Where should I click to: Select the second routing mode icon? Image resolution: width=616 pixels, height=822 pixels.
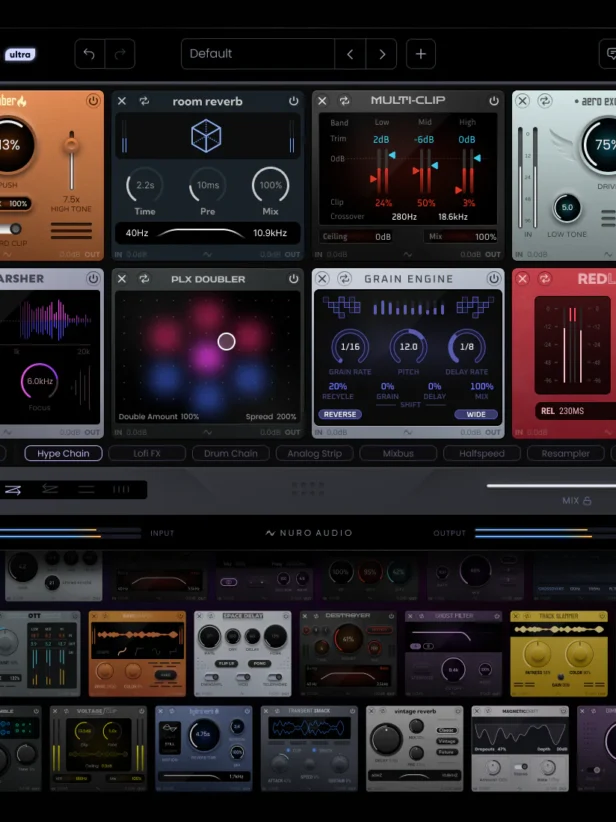pos(50,490)
